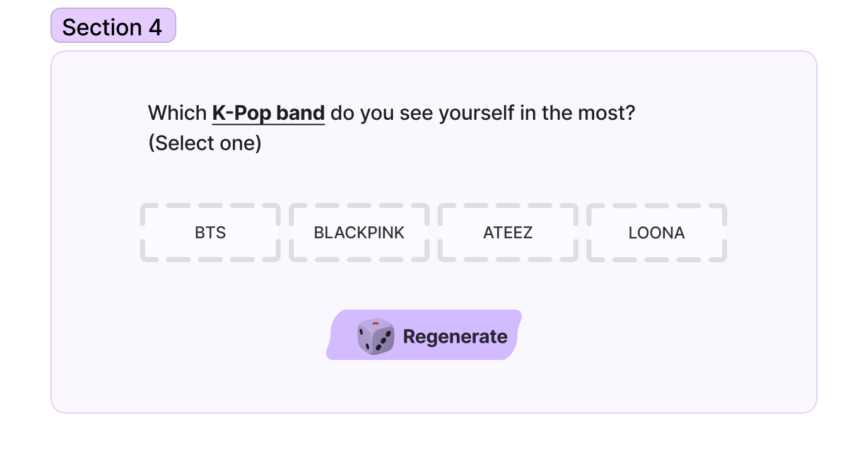Click the red dot on the dice

(375, 323)
